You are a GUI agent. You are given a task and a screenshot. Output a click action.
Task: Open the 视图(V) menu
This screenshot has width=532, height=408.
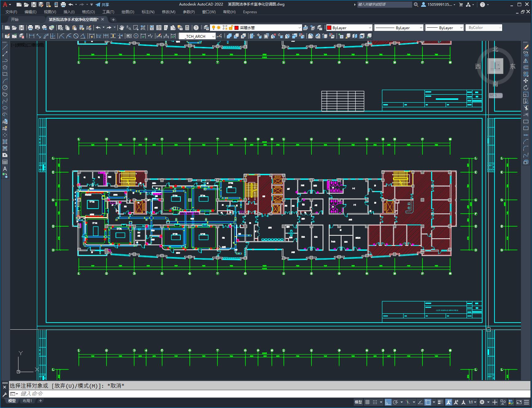click(x=50, y=12)
